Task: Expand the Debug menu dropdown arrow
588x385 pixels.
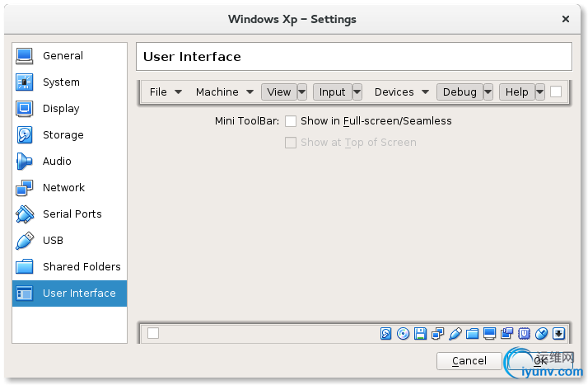Action: (488, 92)
